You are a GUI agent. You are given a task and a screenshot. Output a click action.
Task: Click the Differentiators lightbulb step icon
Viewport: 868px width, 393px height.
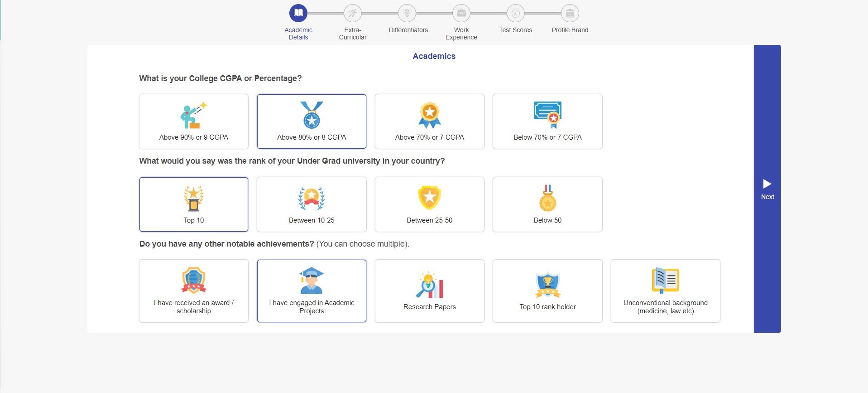407,13
